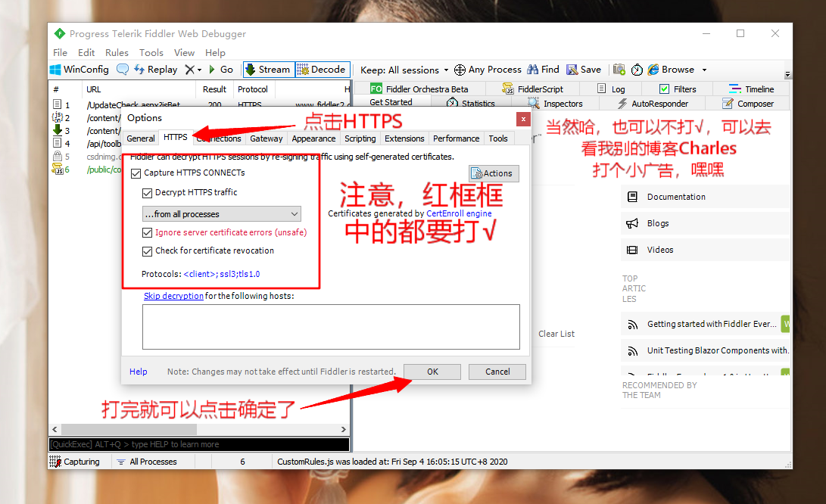Select the Appearance tab in Options
The height and width of the screenshot is (504, 826).
point(313,138)
